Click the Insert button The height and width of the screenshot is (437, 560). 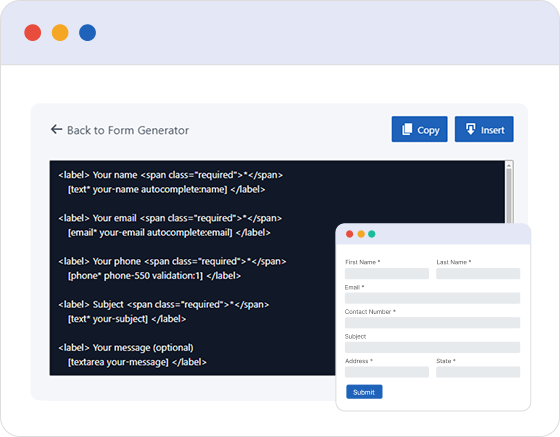click(x=484, y=129)
